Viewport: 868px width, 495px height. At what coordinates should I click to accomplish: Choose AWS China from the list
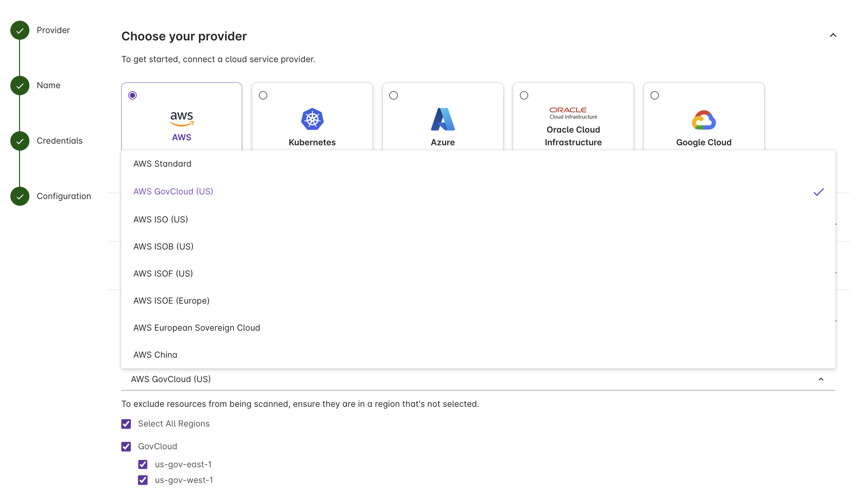point(155,355)
